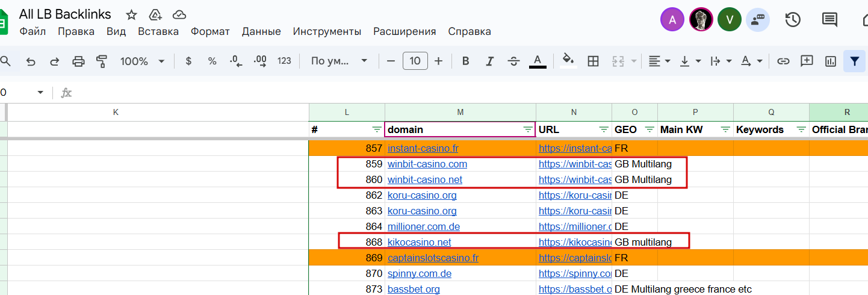Decrease decimal places
This screenshot has height=295, width=868.
pyautogui.click(x=236, y=61)
